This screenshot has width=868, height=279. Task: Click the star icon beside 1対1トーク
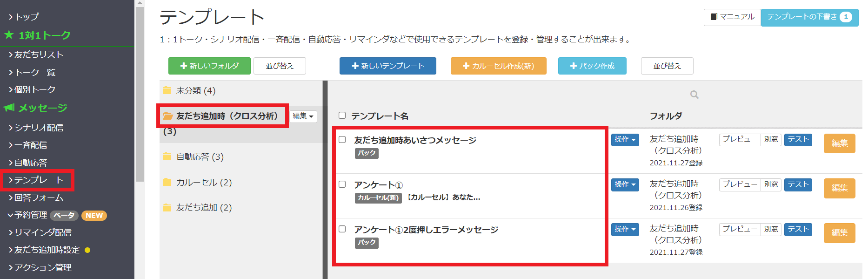coord(9,35)
